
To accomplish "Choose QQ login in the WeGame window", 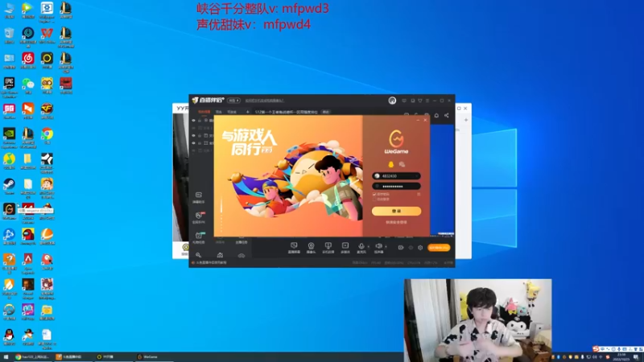I will coord(390,165).
